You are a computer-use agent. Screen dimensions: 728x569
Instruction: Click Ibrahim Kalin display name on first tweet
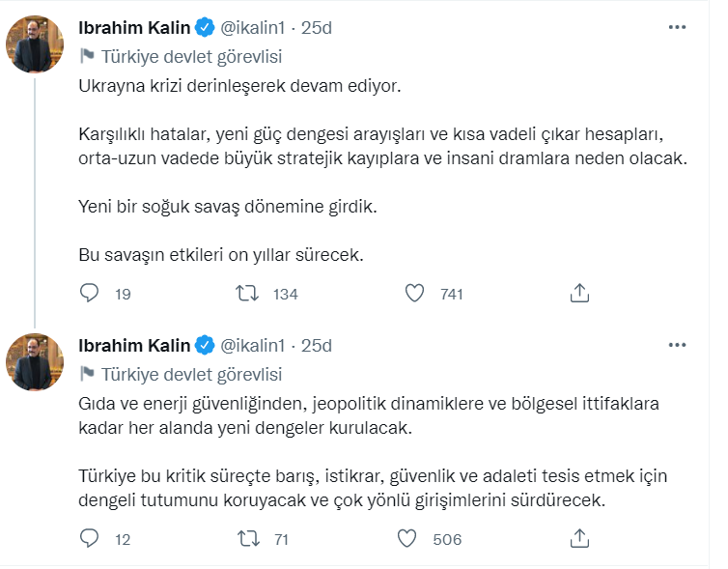[134, 28]
